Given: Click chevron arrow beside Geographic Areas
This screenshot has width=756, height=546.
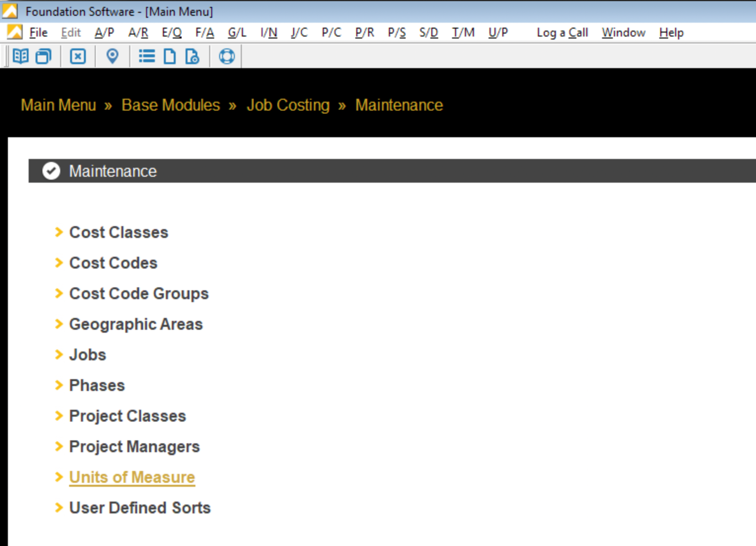Looking at the screenshot, I should click(59, 324).
